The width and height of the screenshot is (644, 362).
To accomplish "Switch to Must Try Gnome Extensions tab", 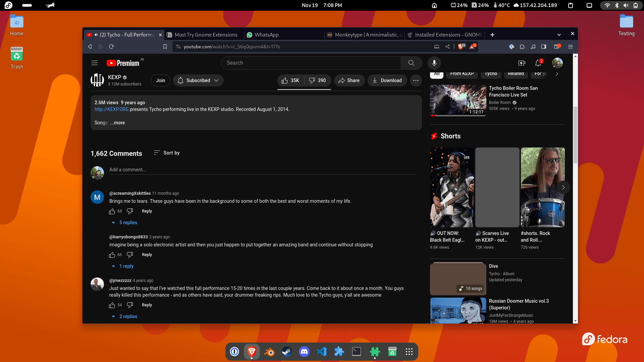I will click(x=204, y=35).
